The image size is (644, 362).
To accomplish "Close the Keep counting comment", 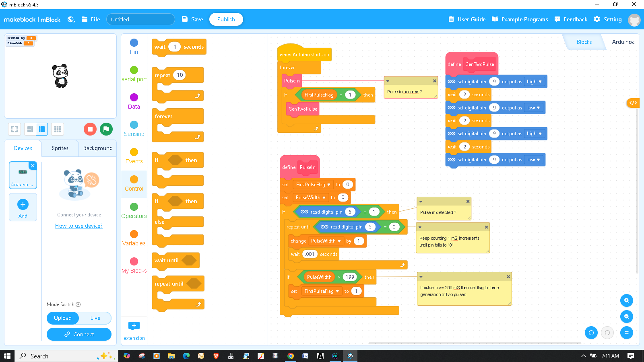I will pos(486,227).
